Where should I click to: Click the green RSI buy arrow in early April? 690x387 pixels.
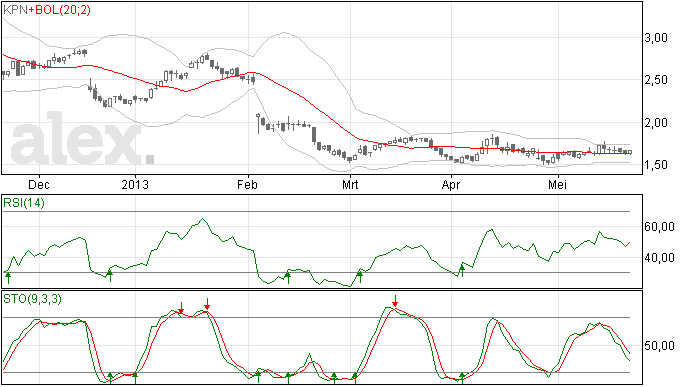pos(462,270)
